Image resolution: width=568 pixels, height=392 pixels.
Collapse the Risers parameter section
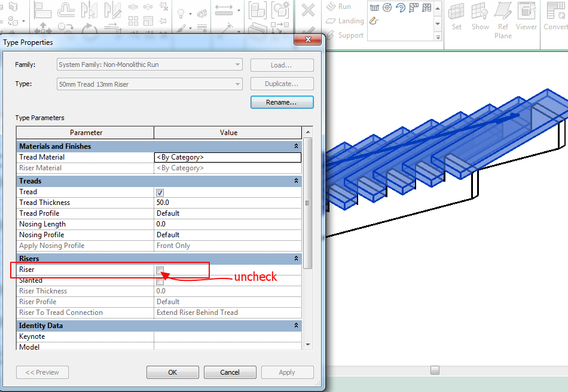click(296, 258)
